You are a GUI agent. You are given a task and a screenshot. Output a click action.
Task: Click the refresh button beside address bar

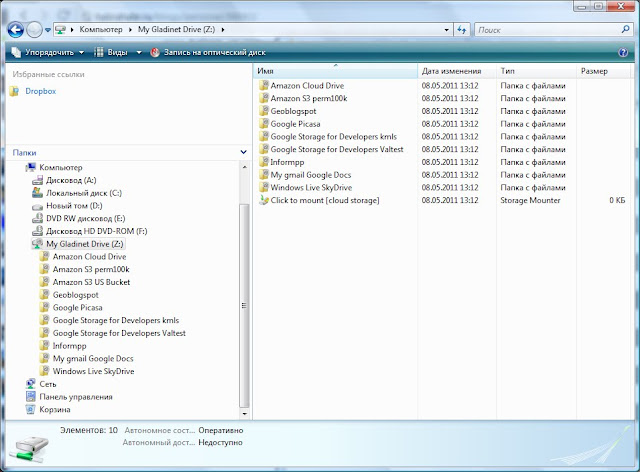462,30
